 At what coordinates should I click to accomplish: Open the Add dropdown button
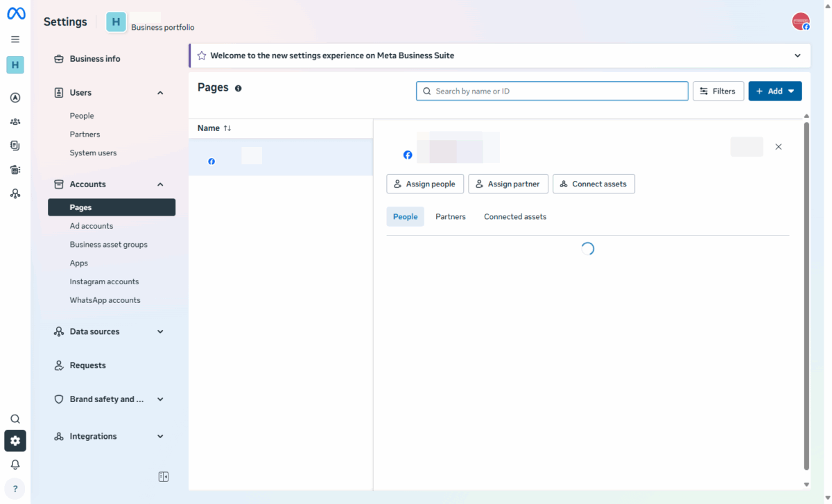774,92
